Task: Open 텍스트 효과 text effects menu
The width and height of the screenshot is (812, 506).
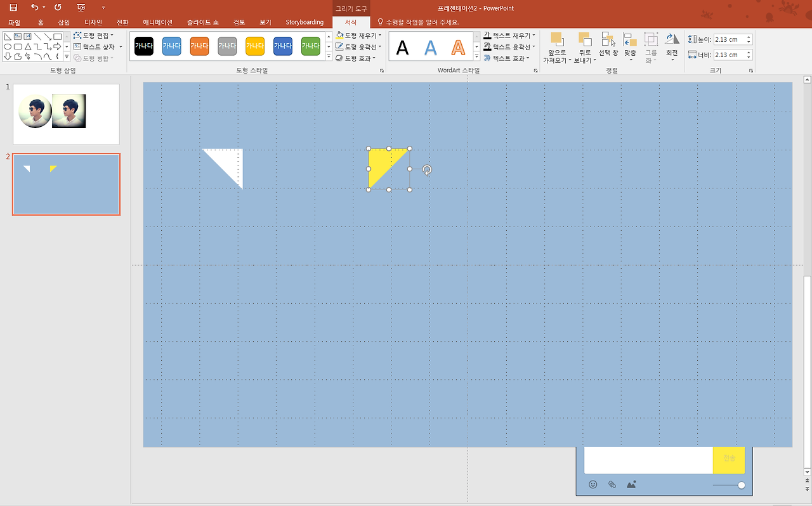Action: 506,58
